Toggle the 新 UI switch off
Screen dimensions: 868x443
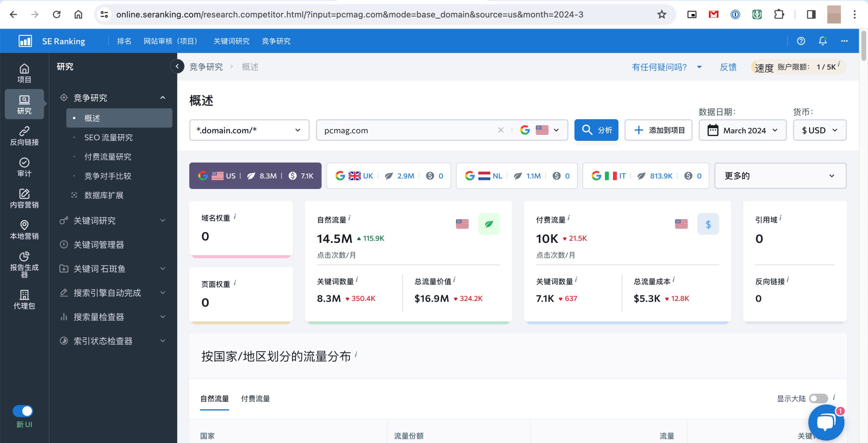(23, 411)
